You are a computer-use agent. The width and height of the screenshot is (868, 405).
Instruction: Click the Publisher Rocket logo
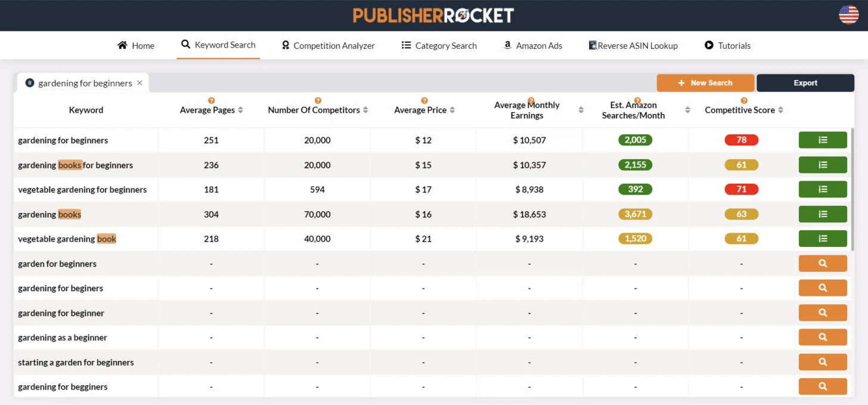[x=433, y=16]
